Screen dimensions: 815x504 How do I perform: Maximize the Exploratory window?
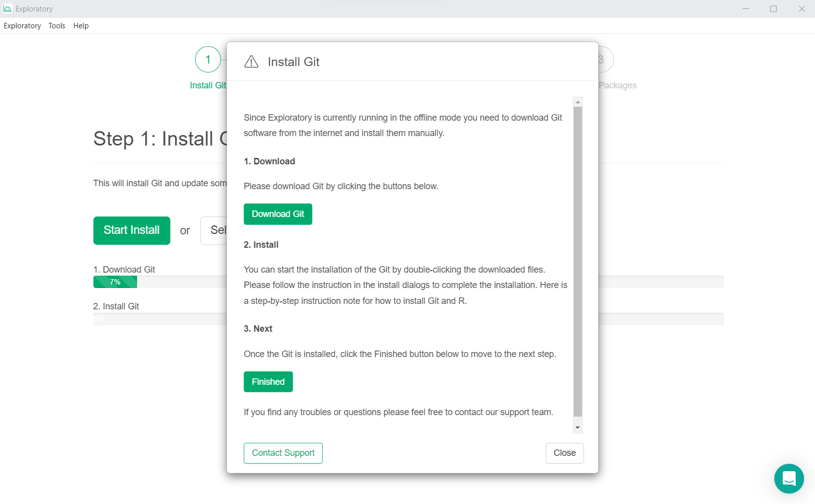click(x=773, y=9)
